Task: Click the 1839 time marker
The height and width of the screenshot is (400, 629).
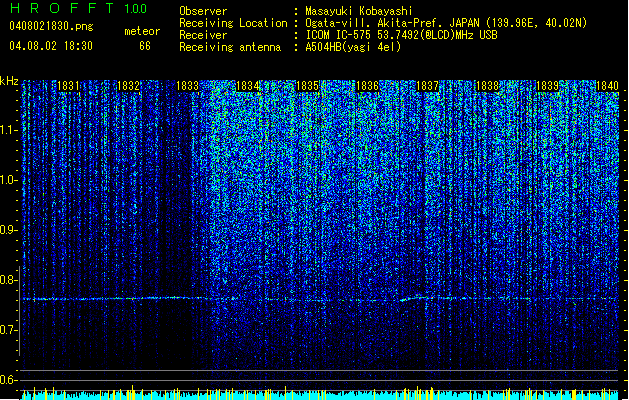Action: pyautogui.click(x=548, y=86)
